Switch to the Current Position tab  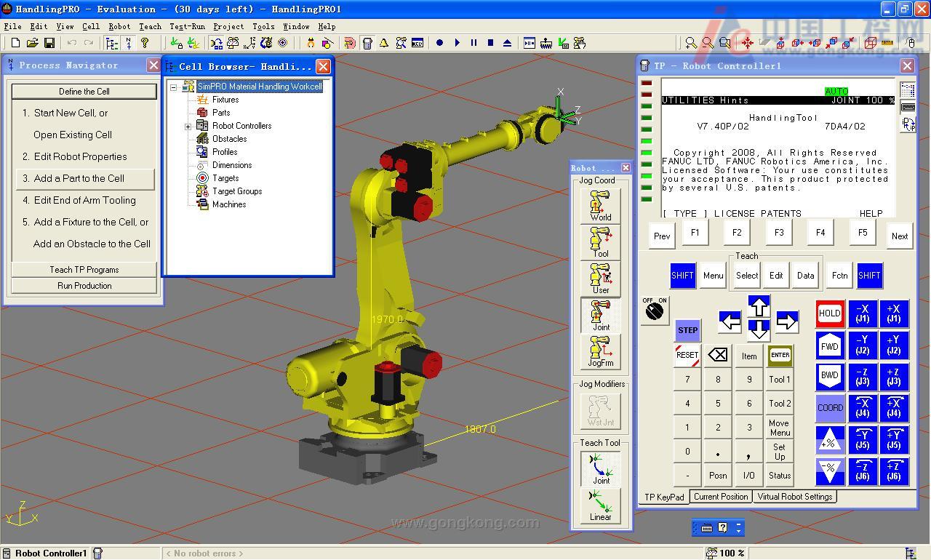720,497
